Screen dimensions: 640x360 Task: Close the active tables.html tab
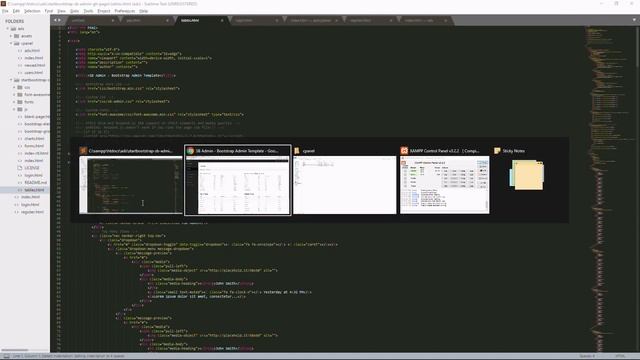coord(222,20)
